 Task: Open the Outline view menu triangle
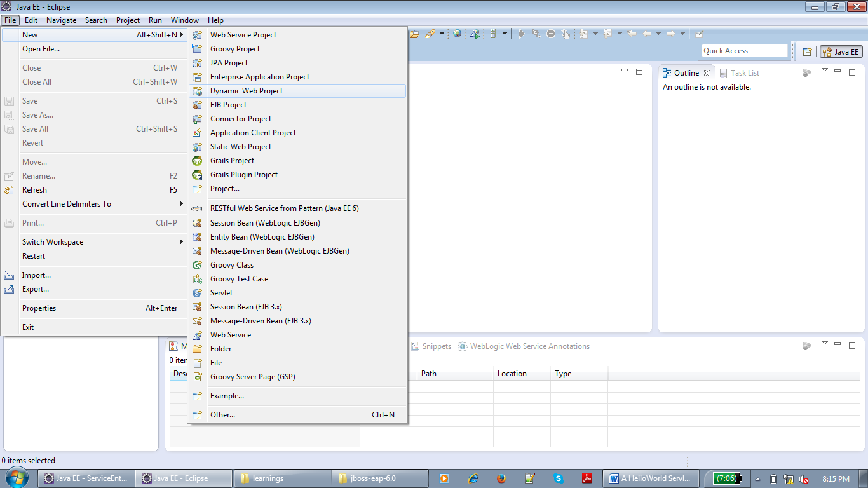point(825,70)
